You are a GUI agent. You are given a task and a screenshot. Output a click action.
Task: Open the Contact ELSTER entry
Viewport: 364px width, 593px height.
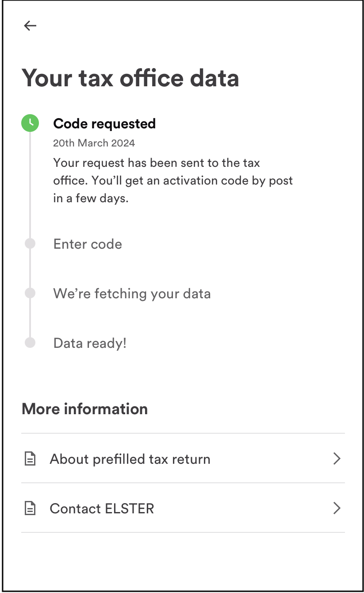pyautogui.click(x=183, y=508)
